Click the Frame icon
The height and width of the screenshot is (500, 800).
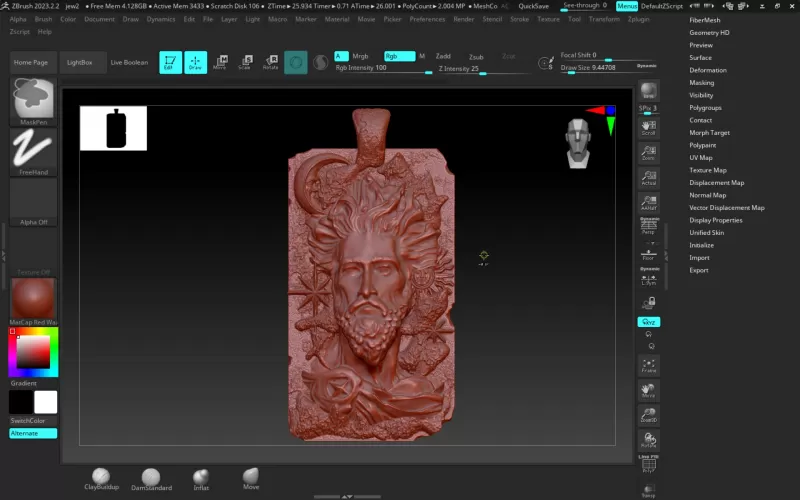pos(648,365)
